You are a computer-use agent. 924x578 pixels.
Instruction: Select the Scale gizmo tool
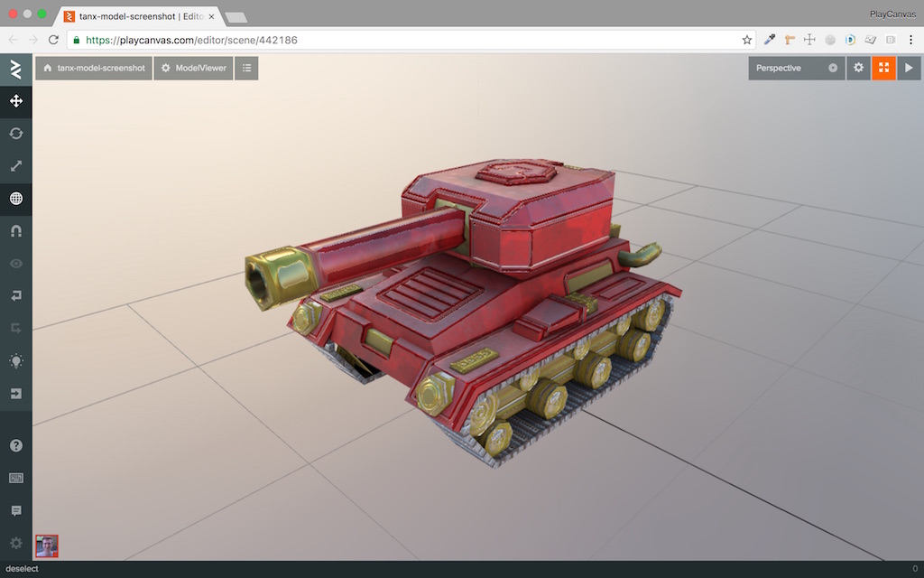click(15, 166)
